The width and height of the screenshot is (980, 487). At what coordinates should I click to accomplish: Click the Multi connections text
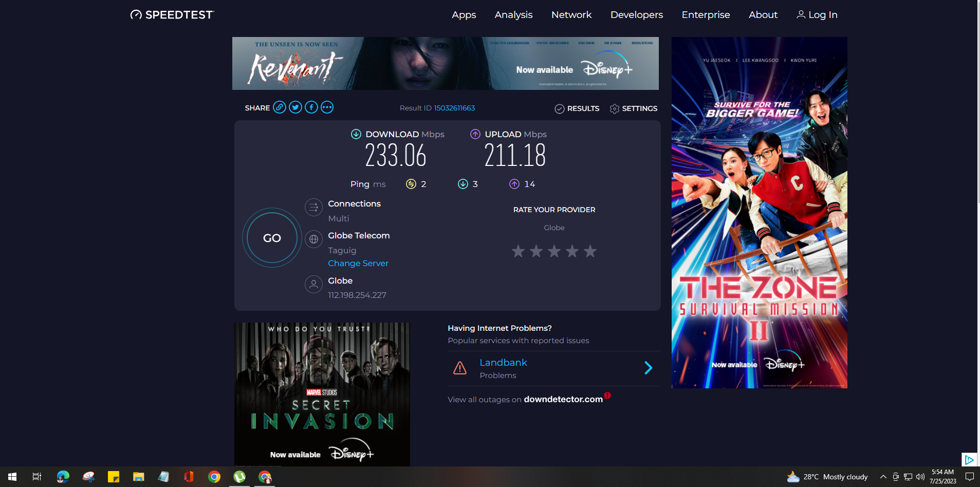coord(339,218)
